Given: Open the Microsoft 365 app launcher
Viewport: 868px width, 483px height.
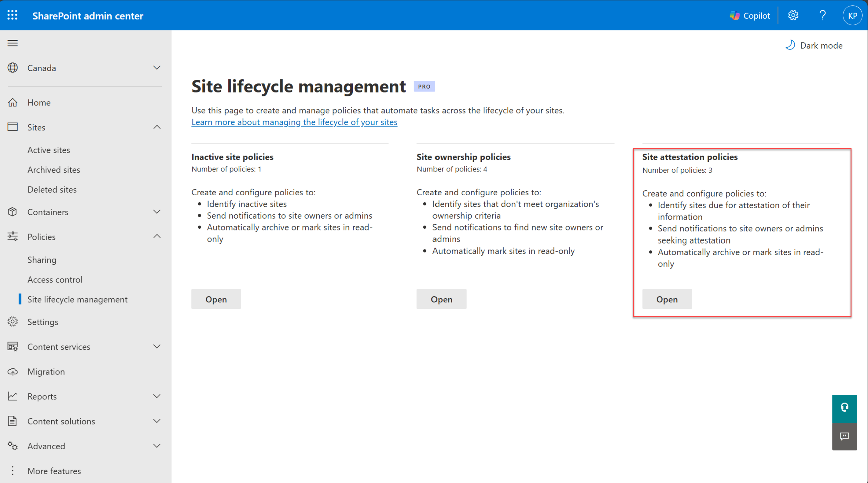Looking at the screenshot, I should [x=12, y=15].
